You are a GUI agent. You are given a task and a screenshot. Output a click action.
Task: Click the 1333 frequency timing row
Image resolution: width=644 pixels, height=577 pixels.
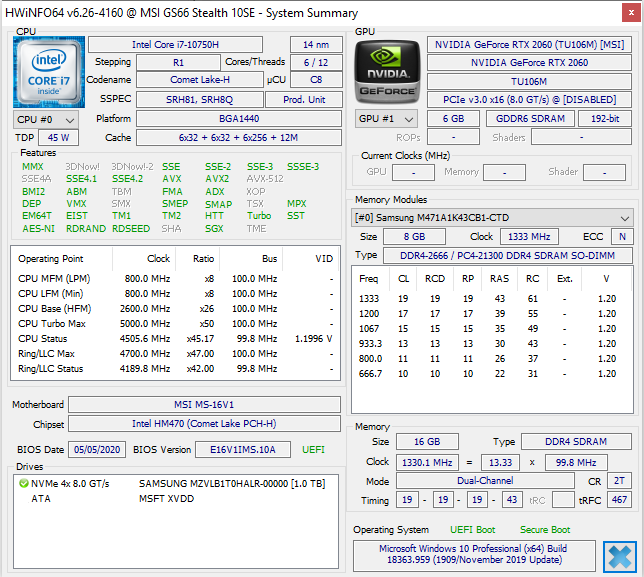pyautogui.click(x=488, y=299)
